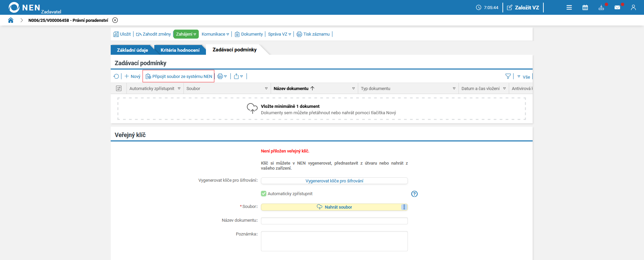The width and height of the screenshot is (644, 260).
Task: Open the table column settings icon
Action: pos(119,88)
